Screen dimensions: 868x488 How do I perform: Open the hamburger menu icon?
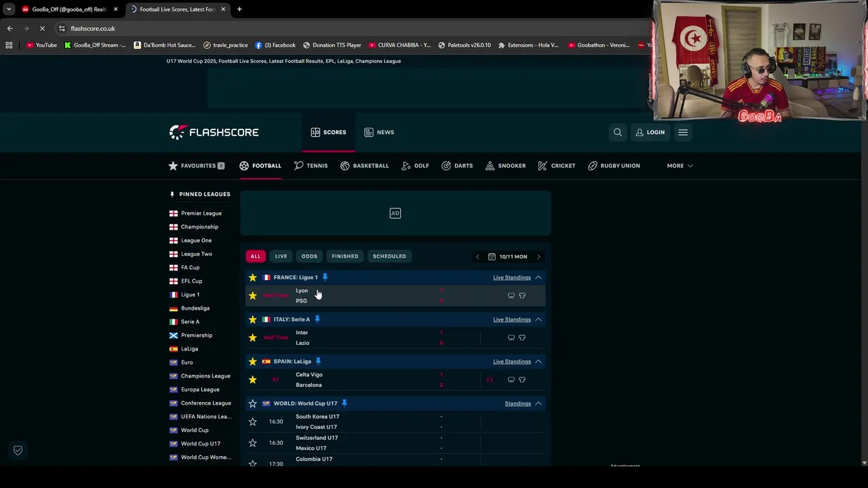[683, 132]
